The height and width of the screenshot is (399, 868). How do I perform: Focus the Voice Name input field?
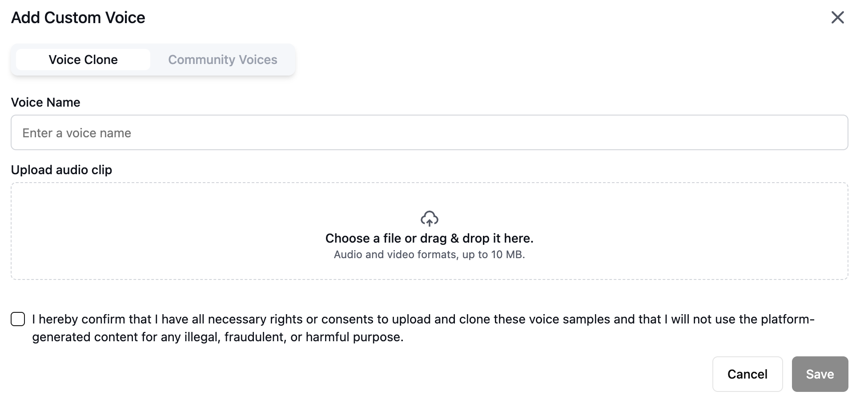click(429, 132)
